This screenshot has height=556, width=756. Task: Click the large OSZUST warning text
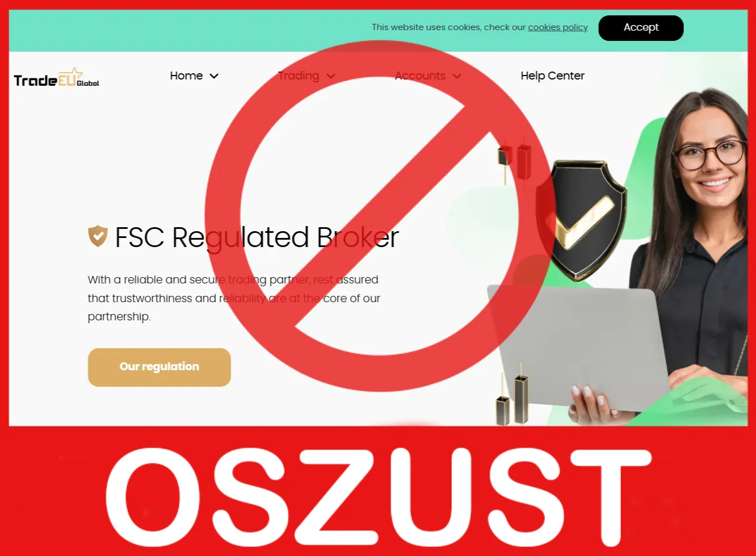pos(378,498)
